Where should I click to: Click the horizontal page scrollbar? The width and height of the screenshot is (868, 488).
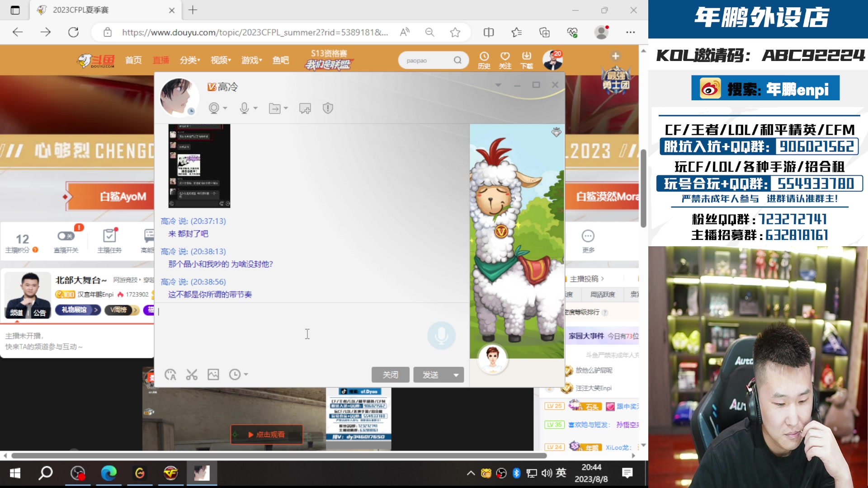(278, 455)
